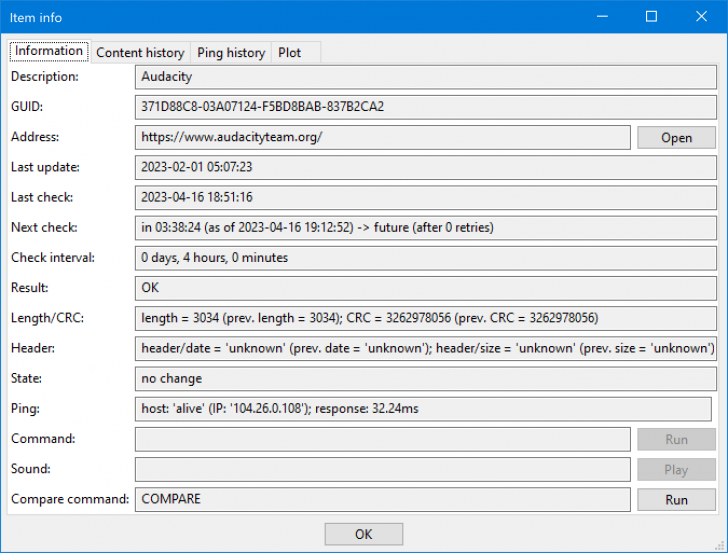Click the Next check field
Image resolution: width=728 pixels, height=553 pixels.
426,228
